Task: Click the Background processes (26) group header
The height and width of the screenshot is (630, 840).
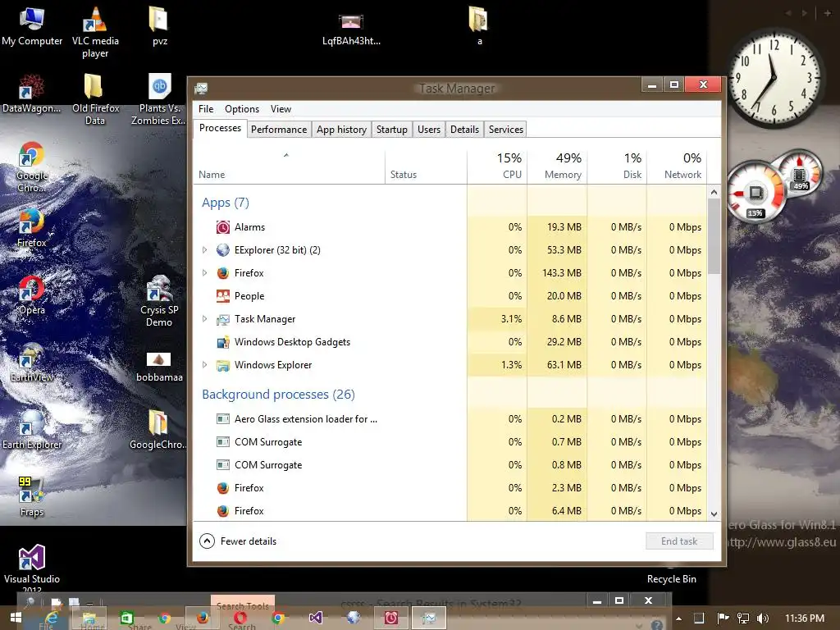Action: click(x=279, y=395)
